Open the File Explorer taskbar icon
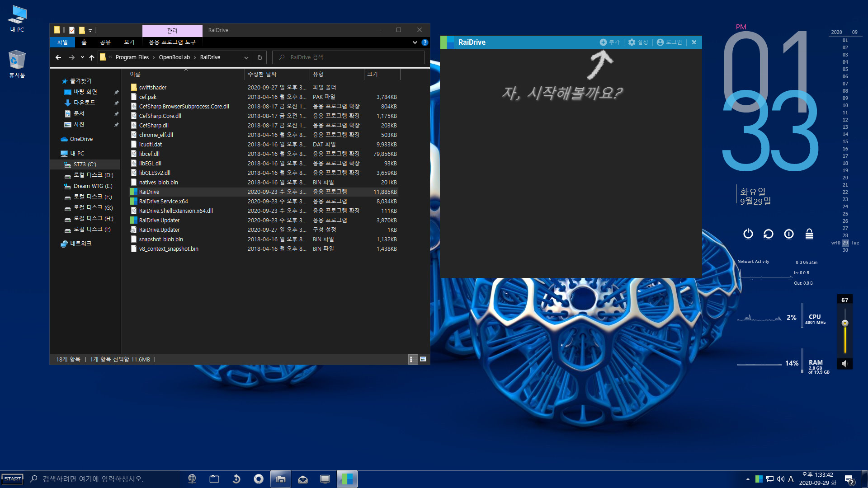Screen dimensions: 868x488 (x=280, y=479)
